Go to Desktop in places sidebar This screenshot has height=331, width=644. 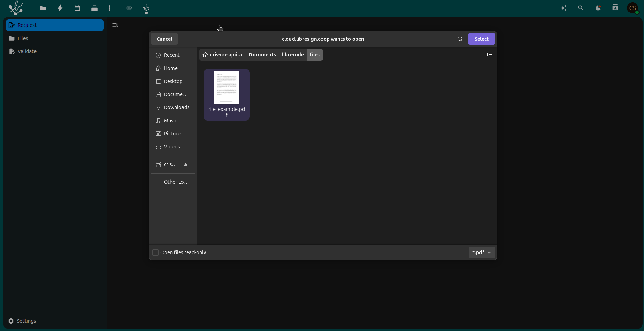[x=173, y=81]
